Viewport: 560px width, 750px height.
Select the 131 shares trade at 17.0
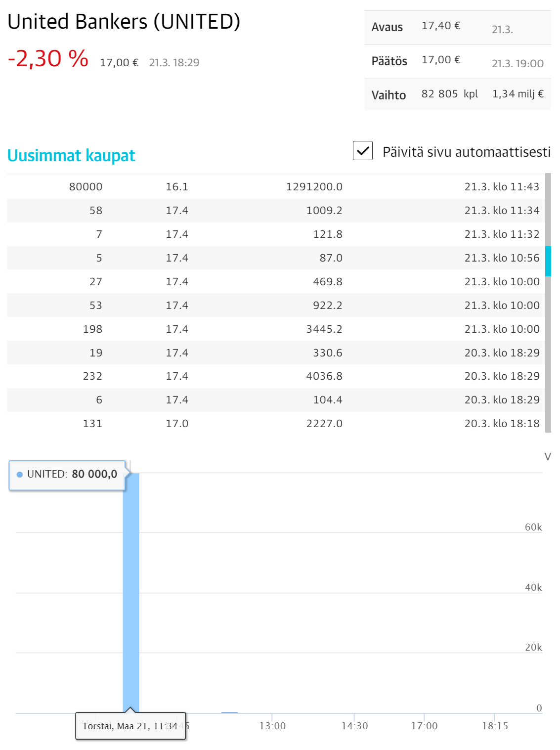(x=276, y=424)
